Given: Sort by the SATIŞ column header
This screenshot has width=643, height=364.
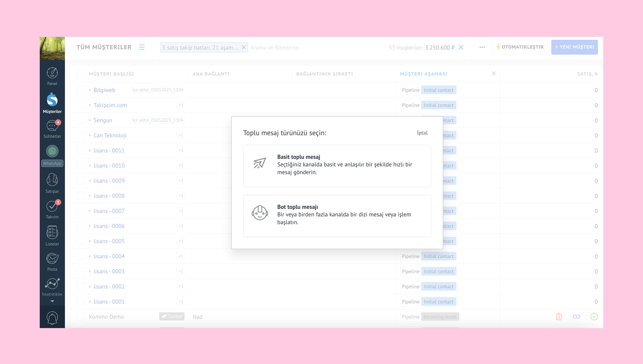Looking at the screenshot, I should [x=587, y=74].
